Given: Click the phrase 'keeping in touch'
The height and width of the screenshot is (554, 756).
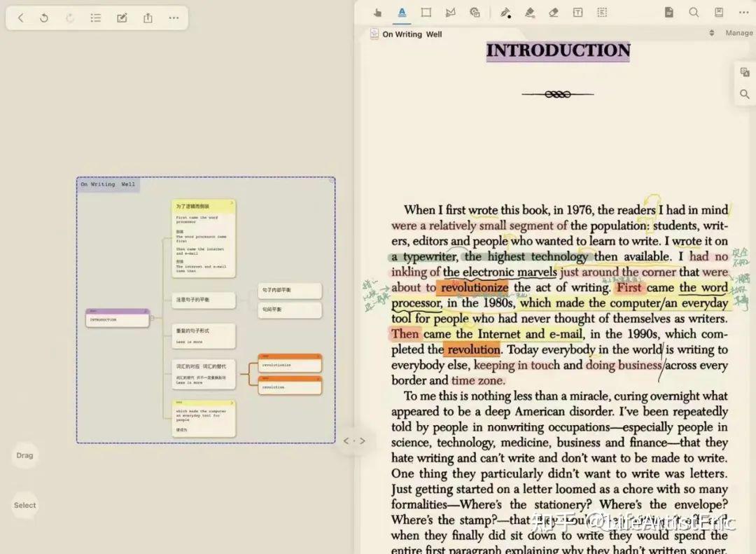Looking at the screenshot, I should click(x=517, y=365).
